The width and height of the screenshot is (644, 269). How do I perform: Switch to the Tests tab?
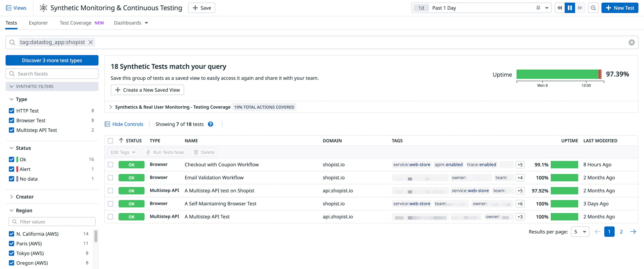pyautogui.click(x=11, y=23)
